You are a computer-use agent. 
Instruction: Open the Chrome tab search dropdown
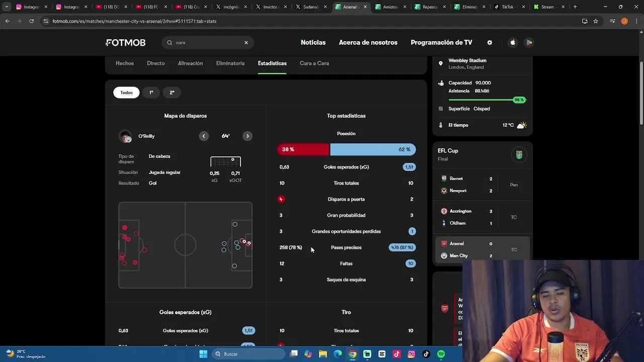(x=7, y=7)
